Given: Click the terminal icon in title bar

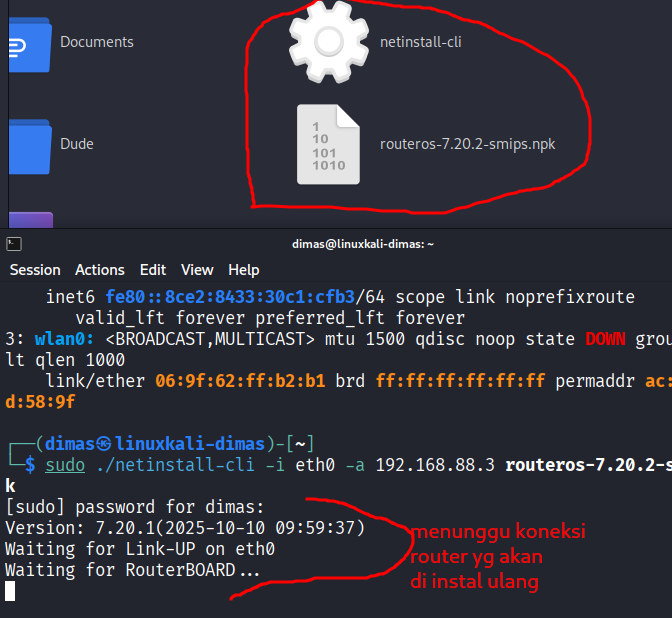Looking at the screenshot, I should point(13,243).
